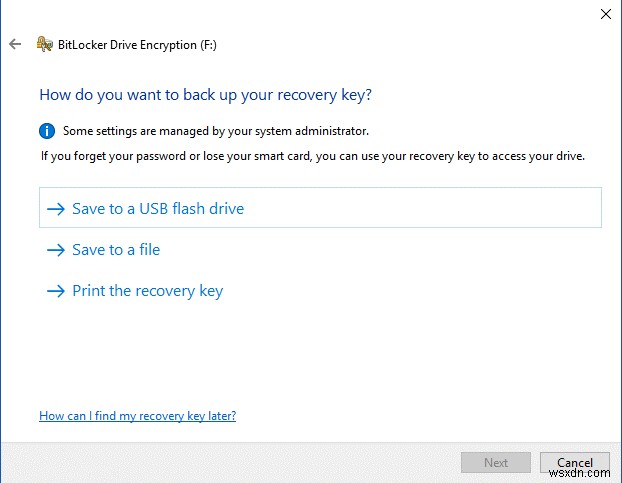
Task: Click the blue information icon
Action: pyautogui.click(x=47, y=131)
